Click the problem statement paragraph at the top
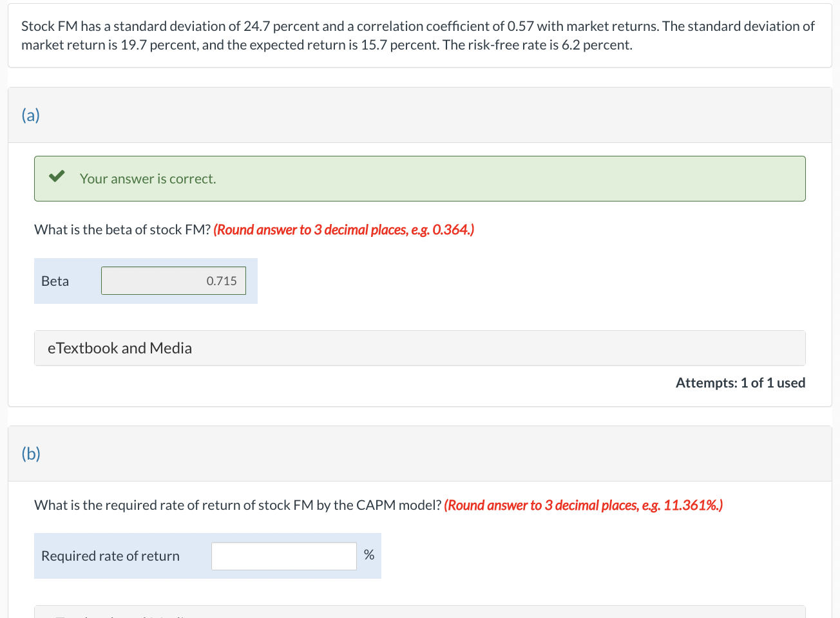The width and height of the screenshot is (840, 618). [x=417, y=35]
